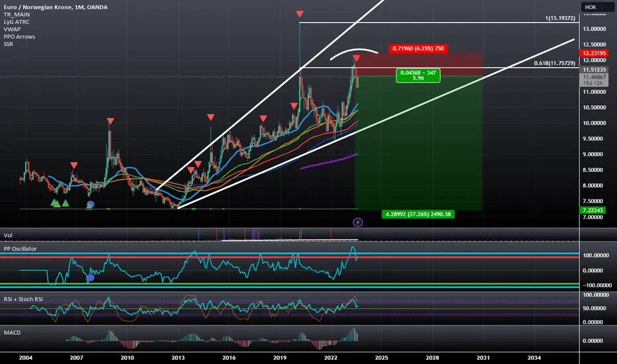Click the purple lightning bolt event icon
617x364 pixels.
(357, 222)
